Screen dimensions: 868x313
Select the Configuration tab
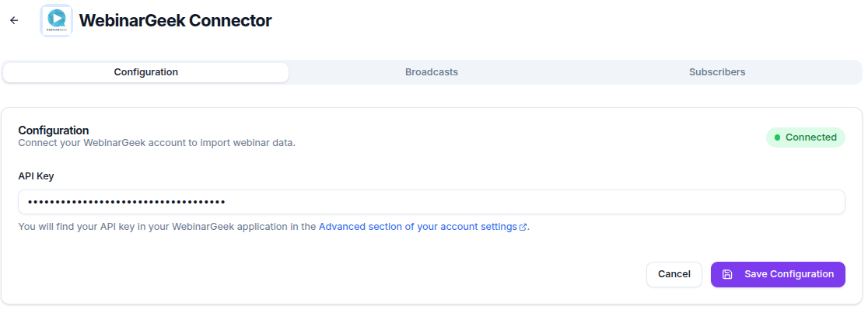click(146, 72)
